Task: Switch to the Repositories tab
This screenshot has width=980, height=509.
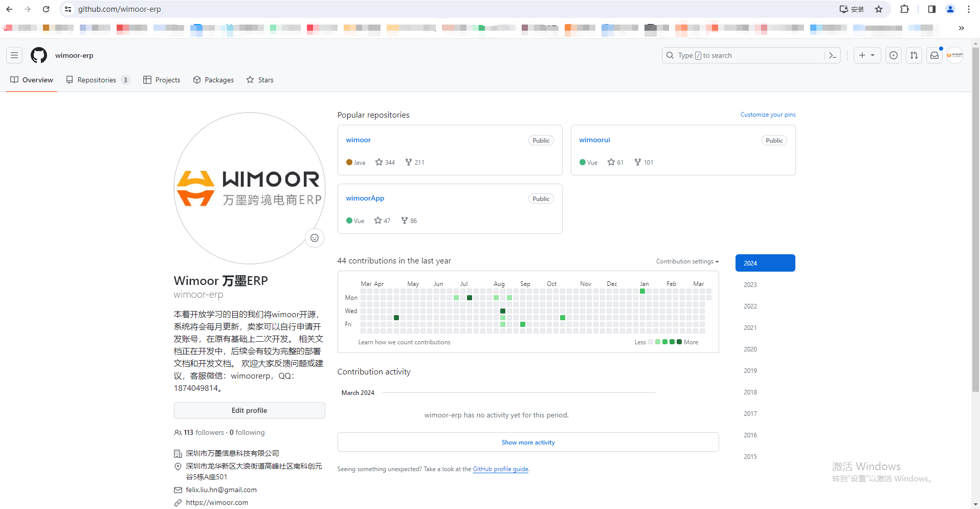Action: pyautogui.click(x=98, y=80)
